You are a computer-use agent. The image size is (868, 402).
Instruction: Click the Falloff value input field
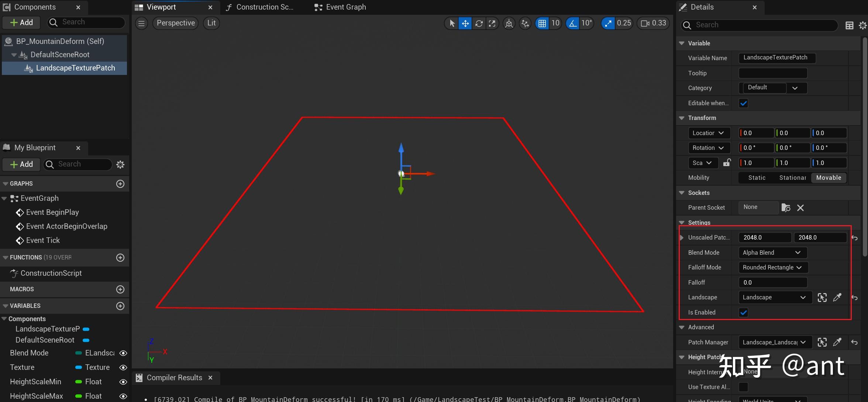click(772, 283)
